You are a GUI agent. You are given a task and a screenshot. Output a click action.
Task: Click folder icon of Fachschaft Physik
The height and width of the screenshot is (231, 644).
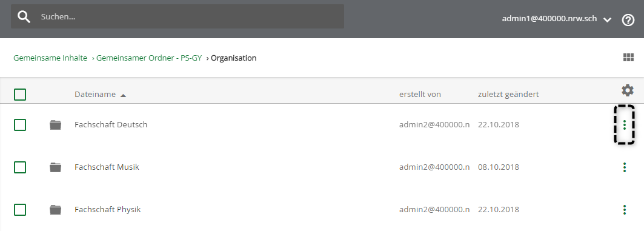(x=56, y=210)
